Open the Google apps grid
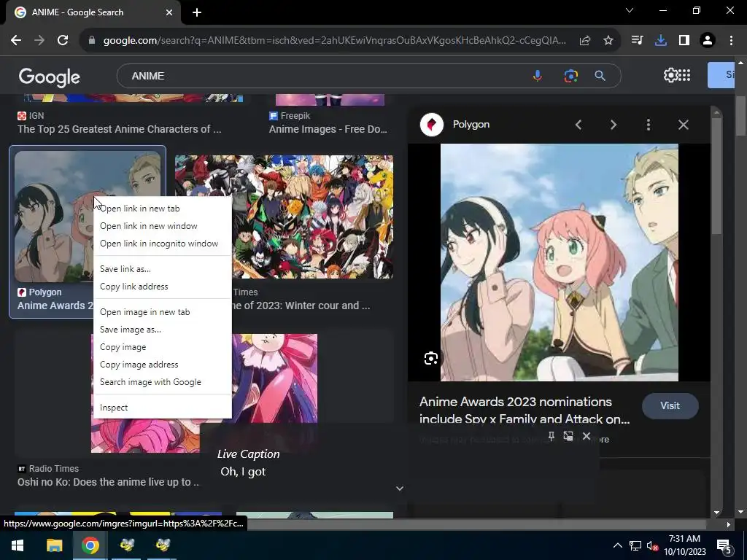The image size is (747, 560). point(684,75)
